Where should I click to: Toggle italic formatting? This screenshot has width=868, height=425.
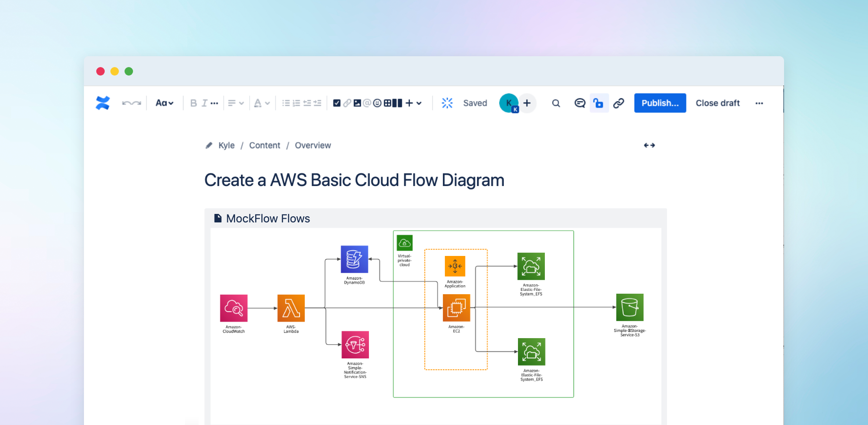204,103
